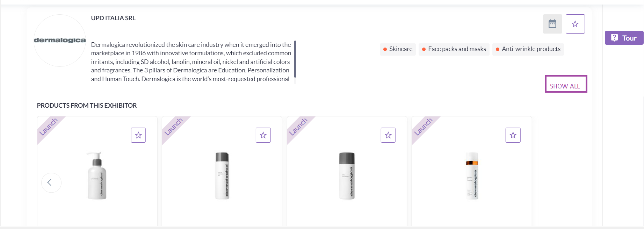Image resolution: width=644 pixels, height=229 pixels.
Task: Open the second Dermalogica product image
Action: [222, 176]
